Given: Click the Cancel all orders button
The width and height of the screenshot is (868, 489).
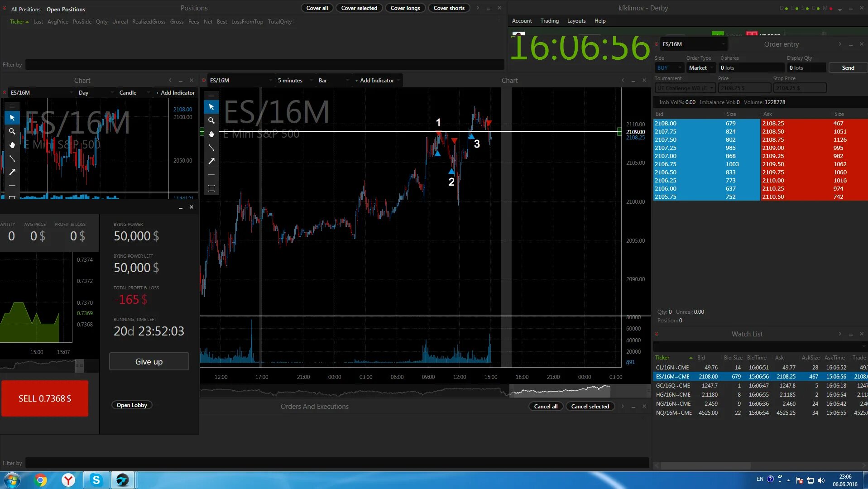Looking at the screenshot, I should 546,406.
